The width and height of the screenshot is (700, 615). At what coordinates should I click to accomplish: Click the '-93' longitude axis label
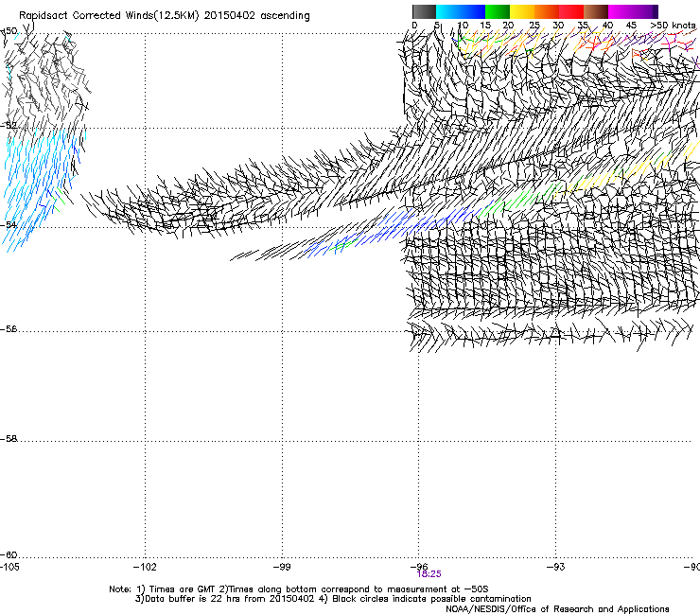coord(556,567)
